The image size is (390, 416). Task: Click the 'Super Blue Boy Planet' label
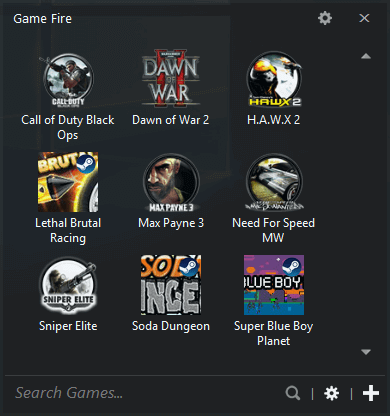pyautogui.click(x=273, y=333)
